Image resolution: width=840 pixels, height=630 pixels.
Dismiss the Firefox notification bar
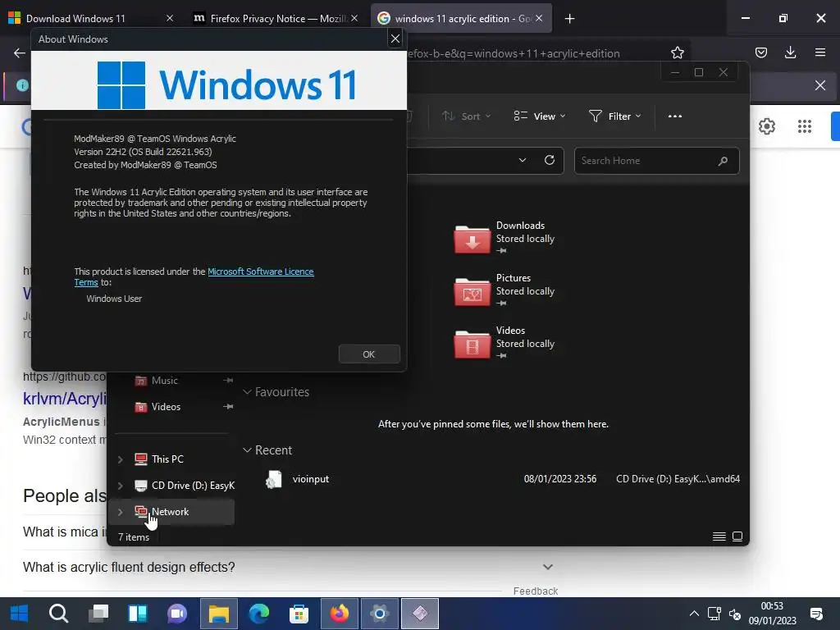pos(820,85)
